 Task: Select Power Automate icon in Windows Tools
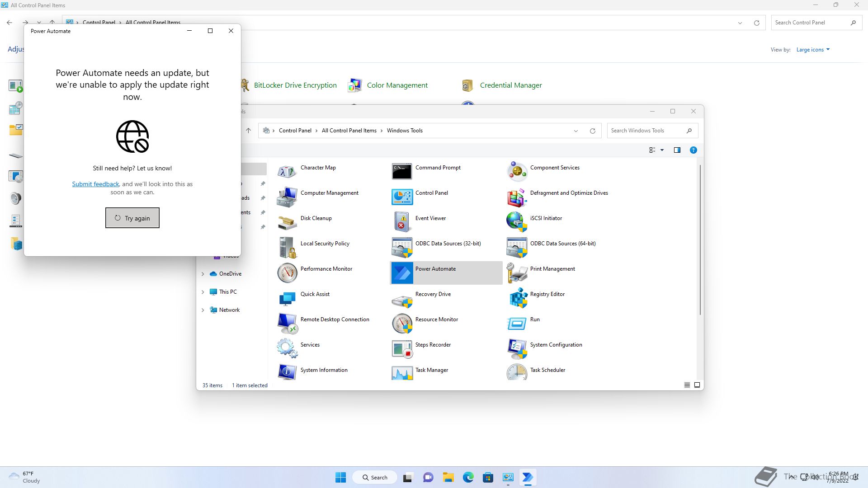pyautogui.click(x=402, y=273)
